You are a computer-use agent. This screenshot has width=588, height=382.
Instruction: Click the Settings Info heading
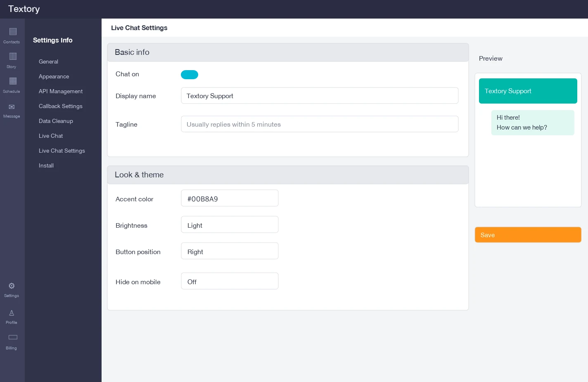52,40
